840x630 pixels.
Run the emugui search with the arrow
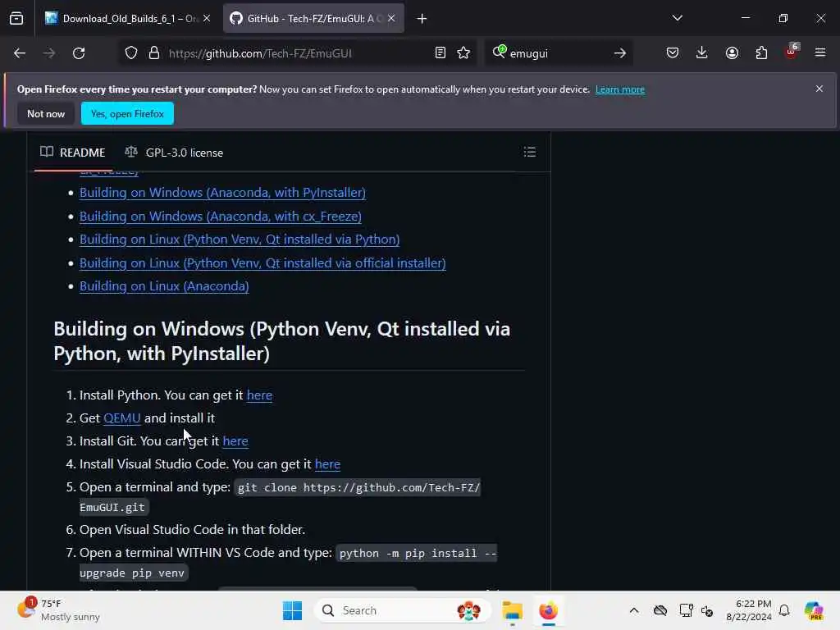(x=620, y=53)
